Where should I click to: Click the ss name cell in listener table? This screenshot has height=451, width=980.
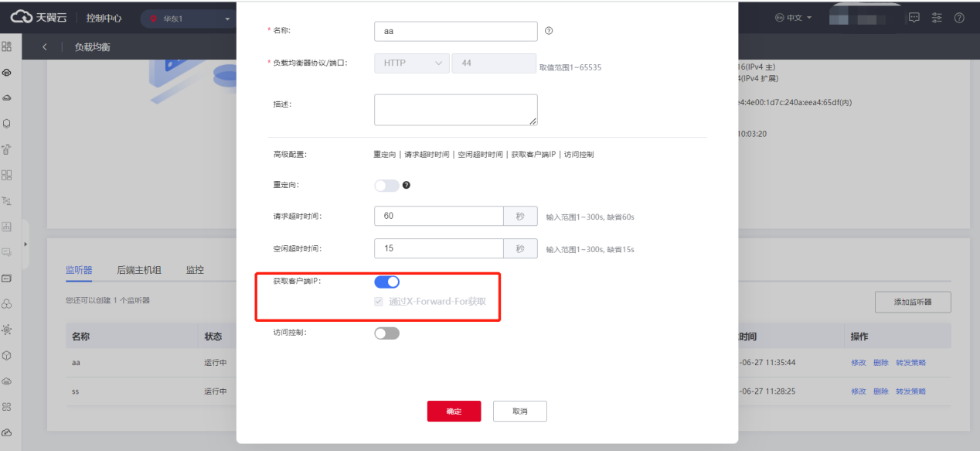point(76,391)
